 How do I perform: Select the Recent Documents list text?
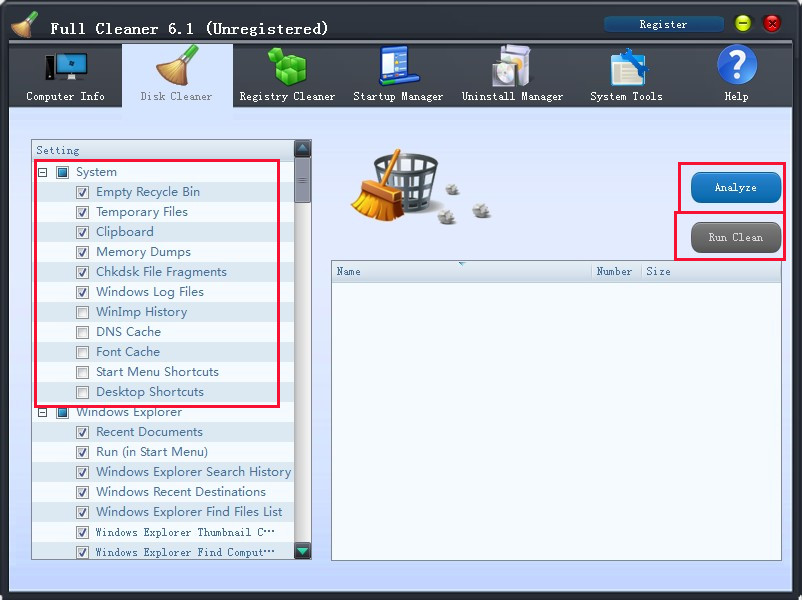[x=149, y=432]
